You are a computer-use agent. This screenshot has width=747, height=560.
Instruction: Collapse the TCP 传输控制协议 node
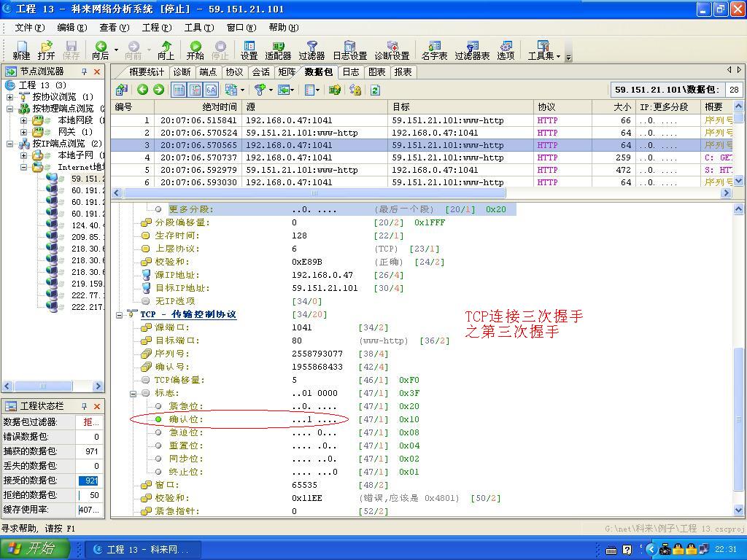coord(118,314)
